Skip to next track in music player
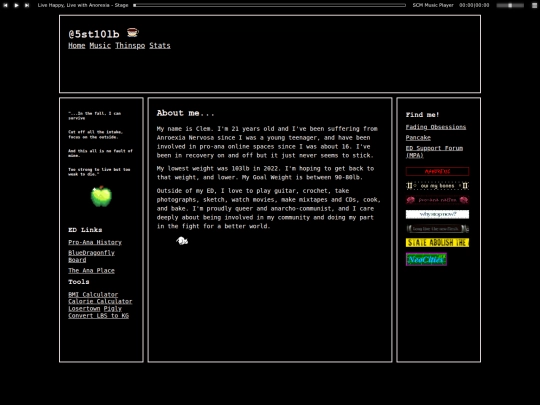This screenshot has height=405, width=540. [x=27, y=5]
